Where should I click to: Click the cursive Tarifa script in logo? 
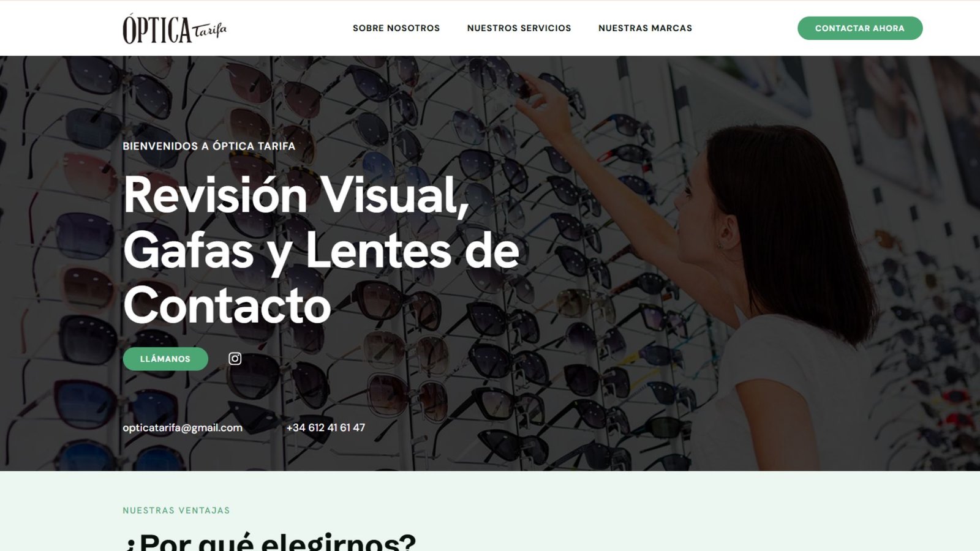[209, 31]
